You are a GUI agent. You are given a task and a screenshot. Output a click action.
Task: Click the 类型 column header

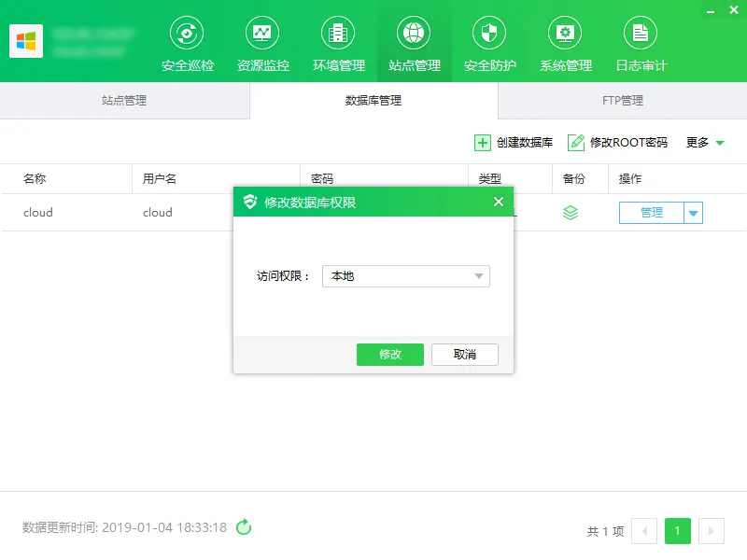(489, 179)
